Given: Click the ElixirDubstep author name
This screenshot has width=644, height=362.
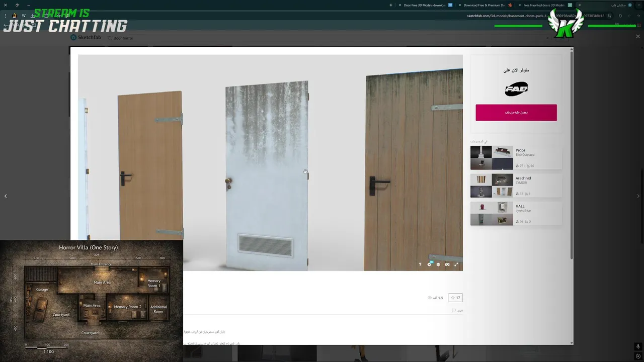Looking at the screenshot, I should tap(525, 155).
